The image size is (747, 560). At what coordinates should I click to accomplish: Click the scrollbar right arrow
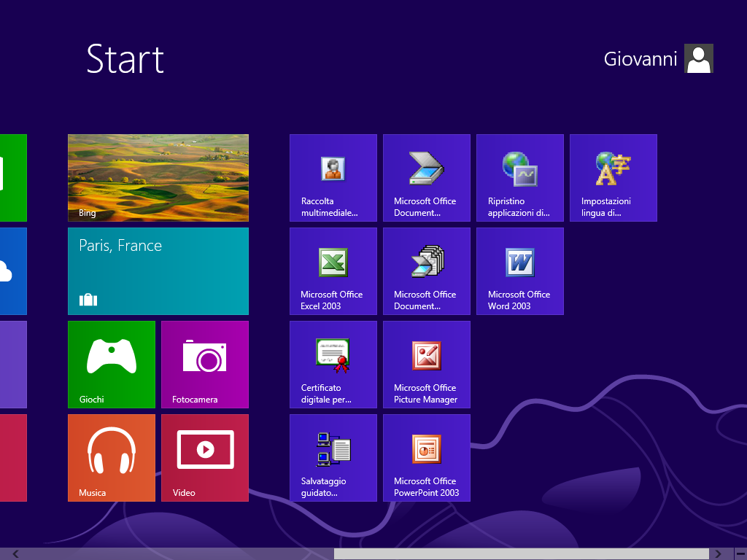718,554
